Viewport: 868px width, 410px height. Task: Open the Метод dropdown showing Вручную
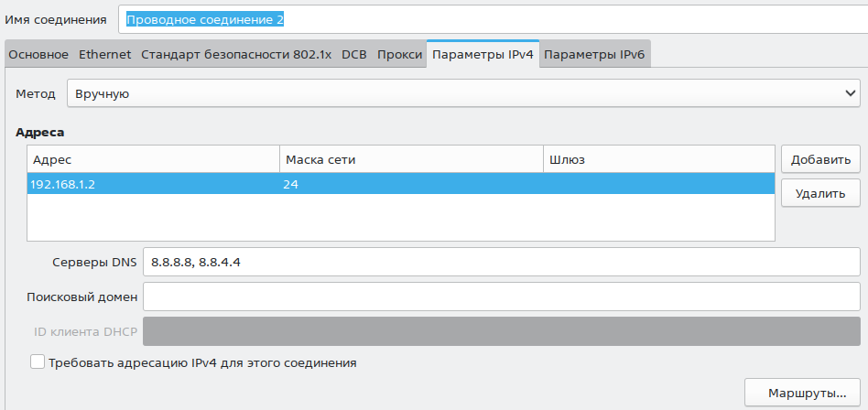pyautogui.click(x=463, y=93)
